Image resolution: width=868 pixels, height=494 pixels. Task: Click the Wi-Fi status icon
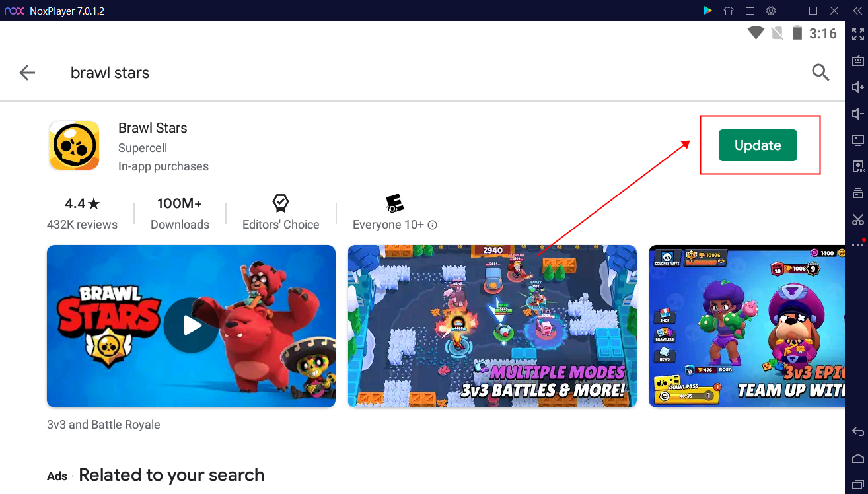pos(756,33)
